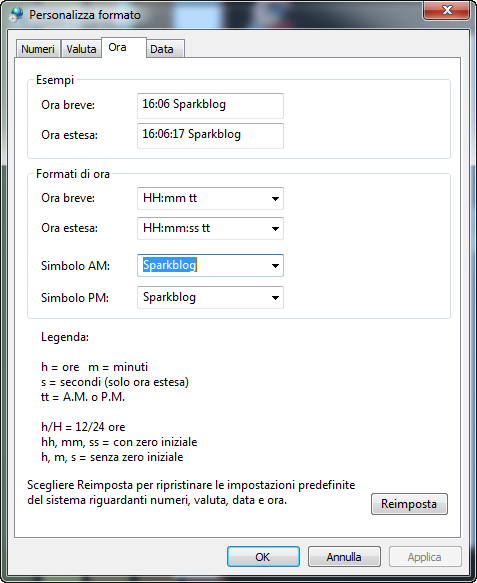Screen dimensions: 477x583
Task: Expand the Ora breve format dropdown arrow
Action: (275, 199)
